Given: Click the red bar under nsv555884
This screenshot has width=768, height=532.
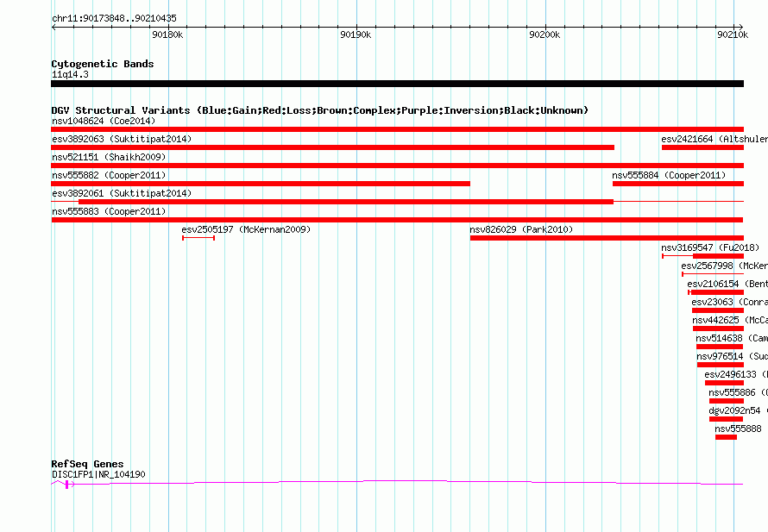Looking at the screenshot, I should [x=678, y=184].
